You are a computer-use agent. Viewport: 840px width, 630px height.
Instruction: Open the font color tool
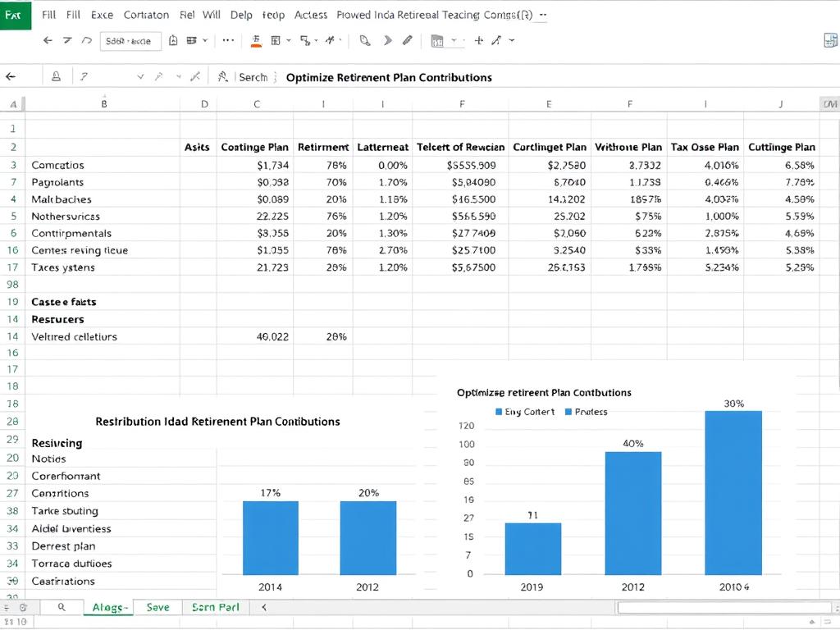click(256, 39)
